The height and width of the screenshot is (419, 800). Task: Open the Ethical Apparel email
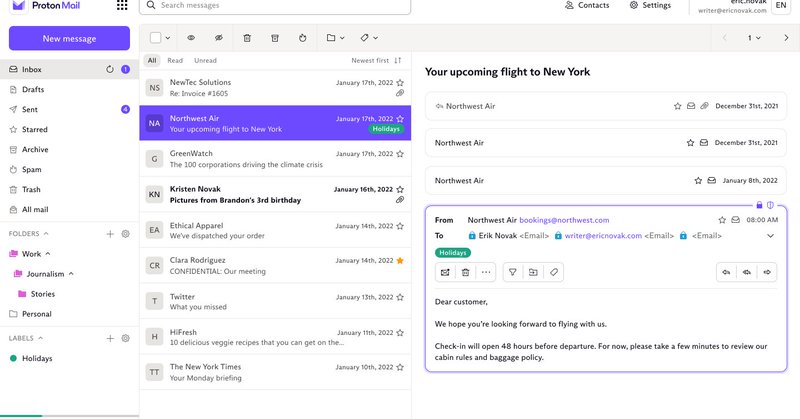(x=275, y=230)
